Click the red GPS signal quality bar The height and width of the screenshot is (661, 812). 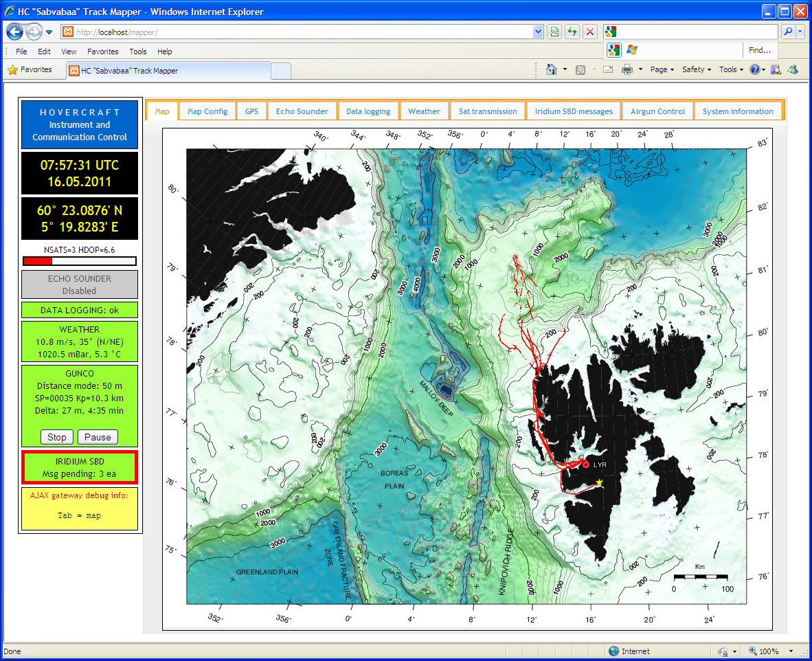(38, 261)
